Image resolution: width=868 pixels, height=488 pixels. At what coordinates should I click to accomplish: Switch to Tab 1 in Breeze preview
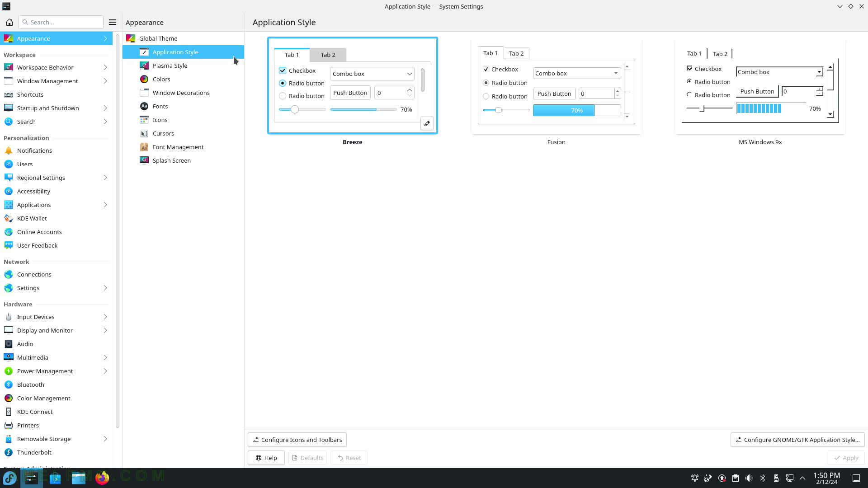click(x=292, y=55)
